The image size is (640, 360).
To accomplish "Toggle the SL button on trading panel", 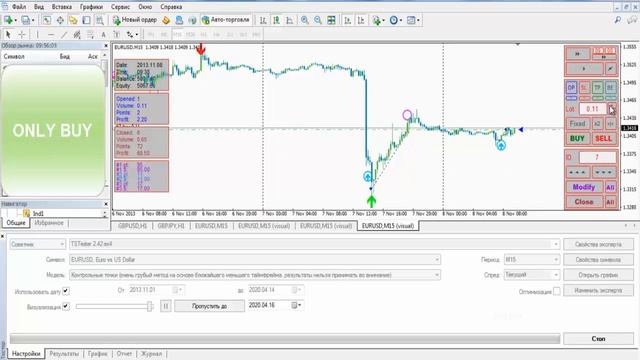I will (x=584, y=87).
